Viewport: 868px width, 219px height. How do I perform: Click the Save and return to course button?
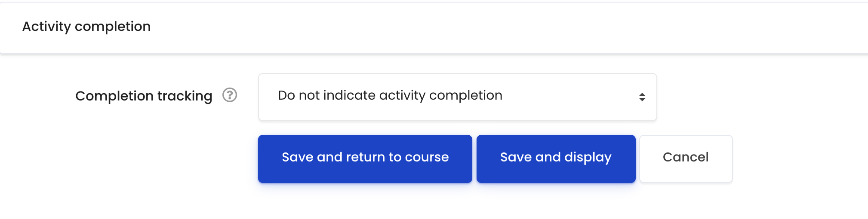coord(365,159)
